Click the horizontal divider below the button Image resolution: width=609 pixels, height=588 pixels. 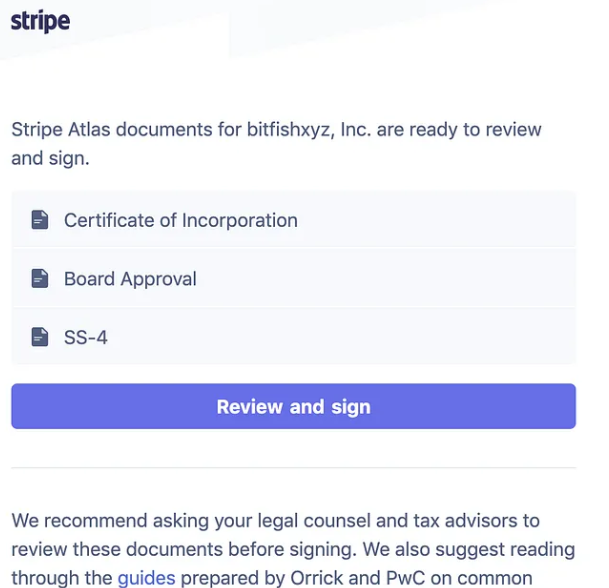293,467
